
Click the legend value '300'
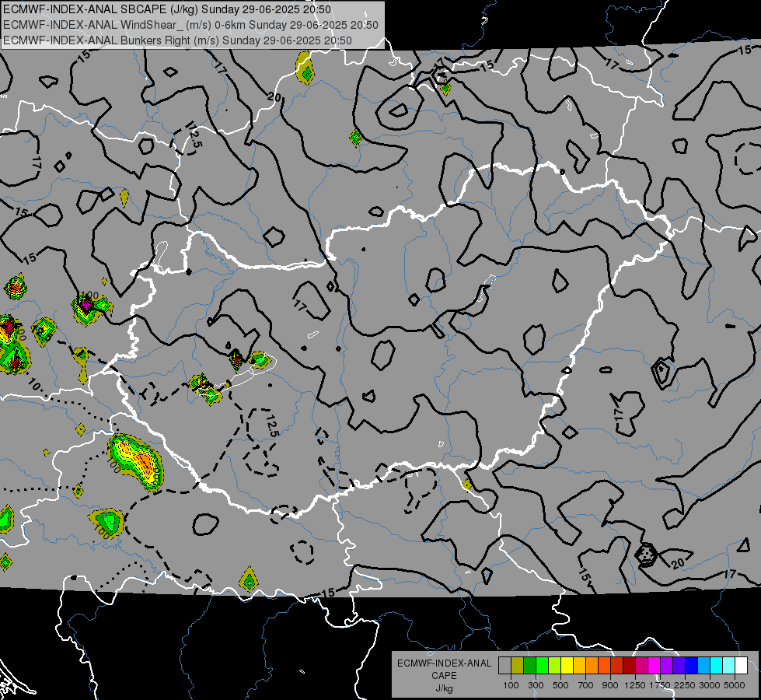coord(536,685)
